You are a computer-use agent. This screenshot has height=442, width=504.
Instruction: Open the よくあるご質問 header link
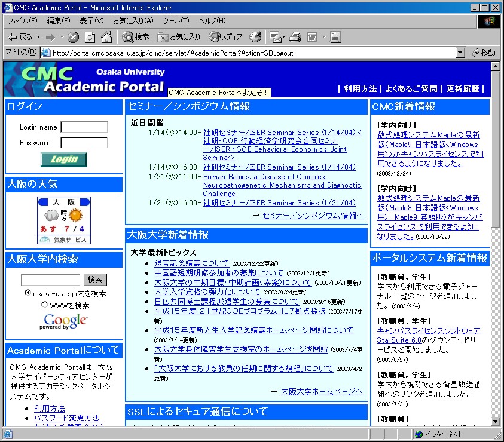tap(411, 88)
